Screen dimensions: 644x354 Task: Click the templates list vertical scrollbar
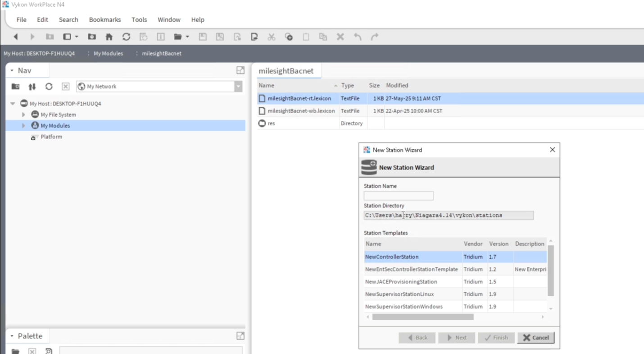coord(550,271)
